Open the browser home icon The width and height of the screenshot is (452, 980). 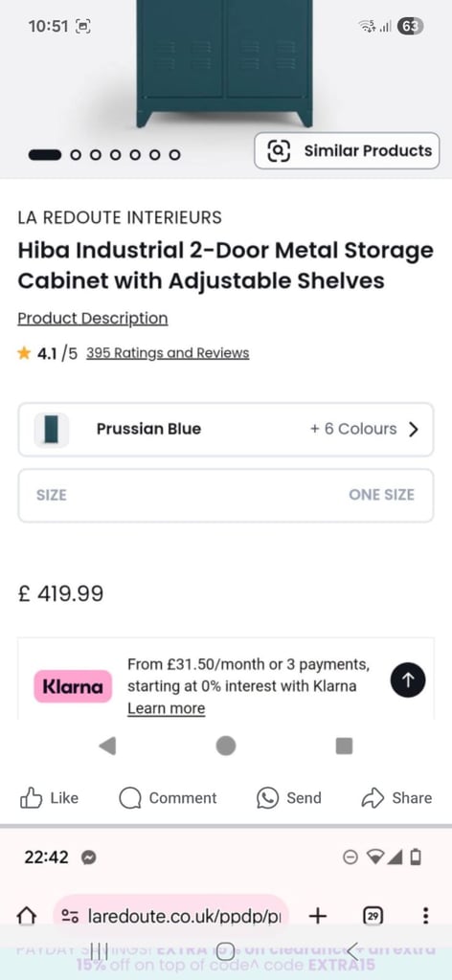(26, 916)
